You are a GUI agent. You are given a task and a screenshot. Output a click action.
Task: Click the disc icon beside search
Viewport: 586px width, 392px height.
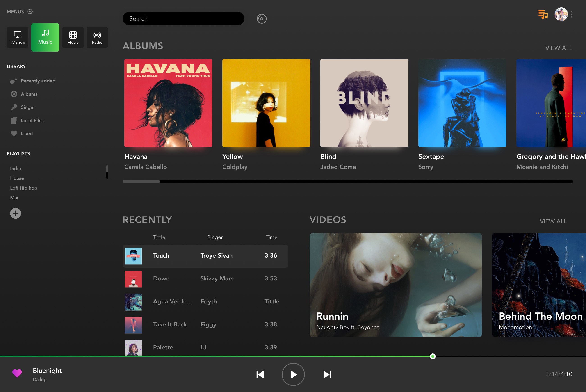click(262, 19)
